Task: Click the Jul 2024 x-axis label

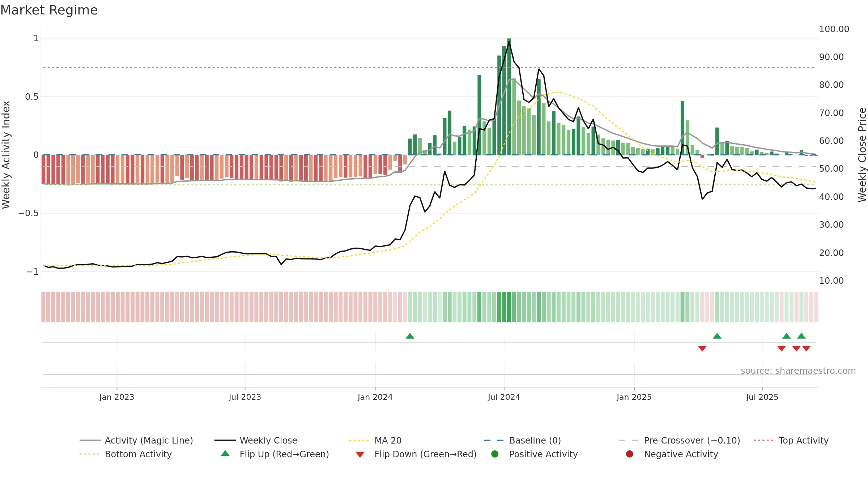Action: point(504,397)
